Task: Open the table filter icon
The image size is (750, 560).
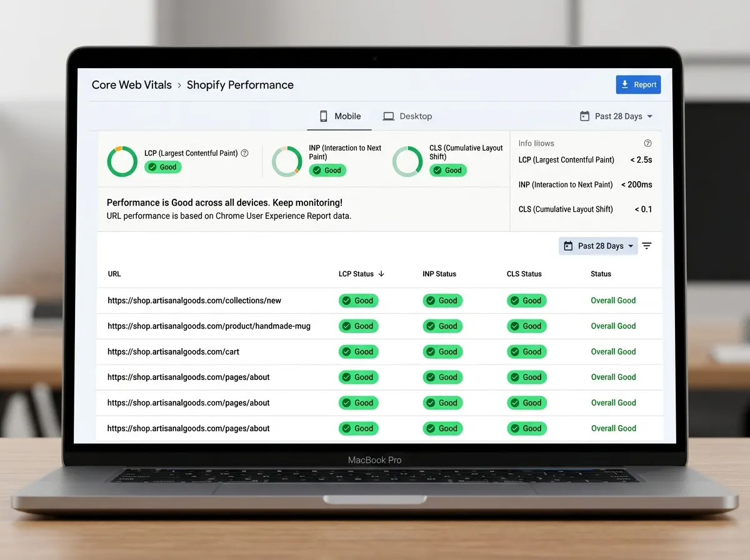Action: (647, 246)
